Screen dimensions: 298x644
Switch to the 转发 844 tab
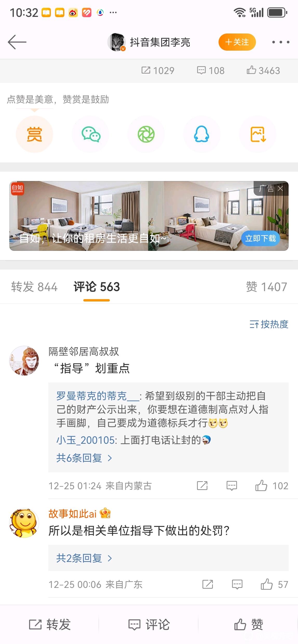(34, 287)
